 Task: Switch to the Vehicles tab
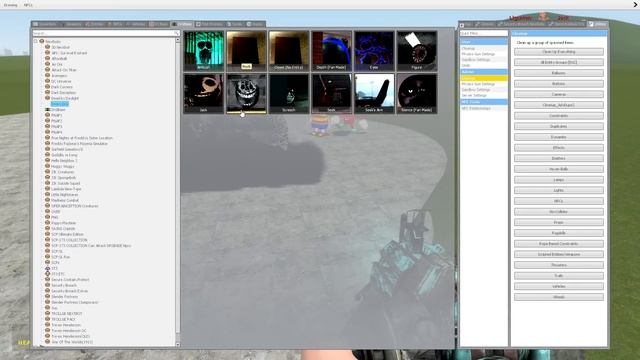coord(136,24)
